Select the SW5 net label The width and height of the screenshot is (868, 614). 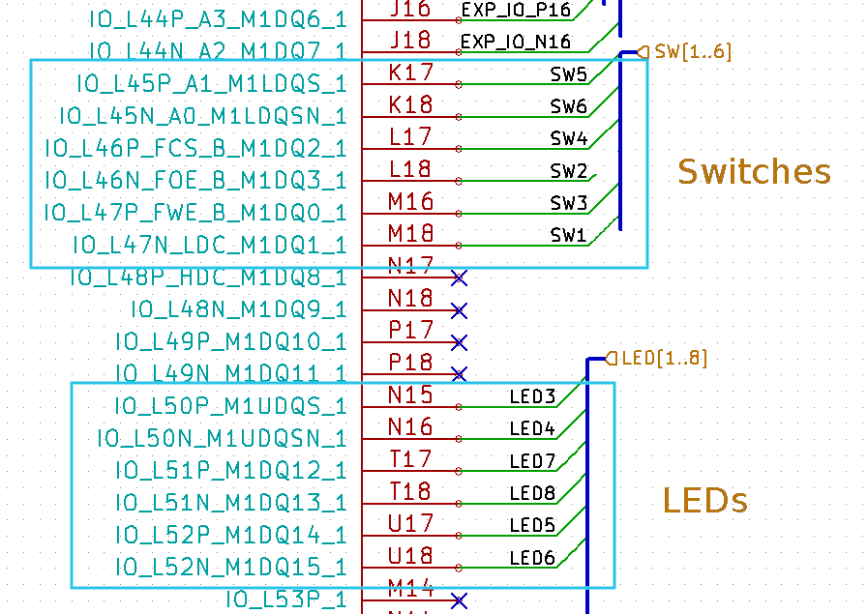[569, 74]
